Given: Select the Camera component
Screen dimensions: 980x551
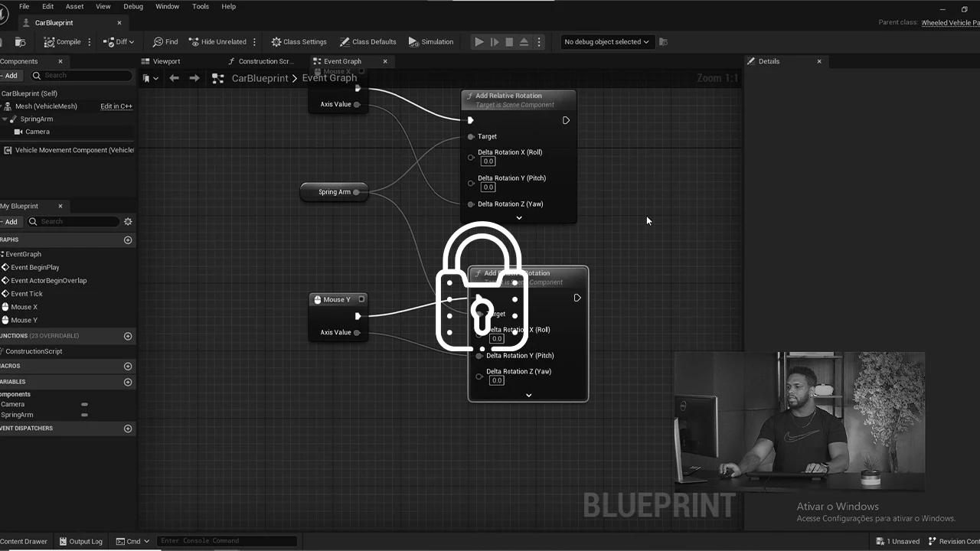Looking at the screenshot, I should [x=37, y=132].
